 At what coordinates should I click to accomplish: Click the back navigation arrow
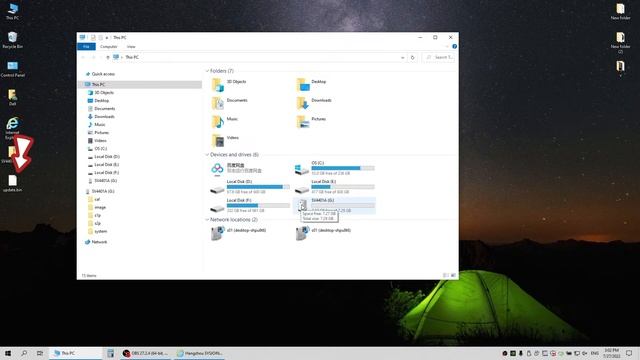point(83,58)
